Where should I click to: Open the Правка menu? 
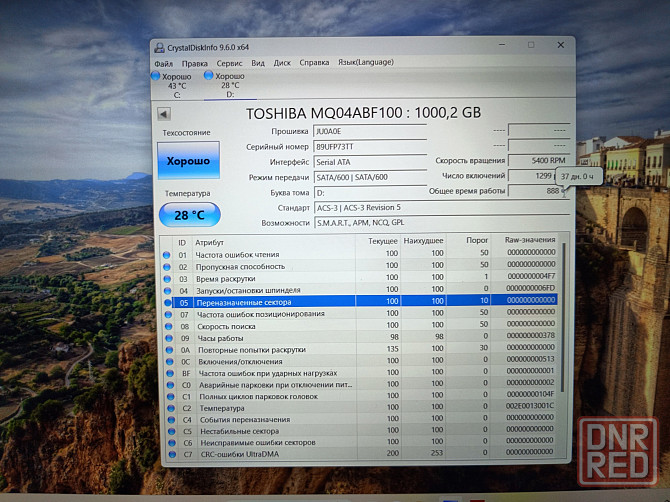click(194, 64)
